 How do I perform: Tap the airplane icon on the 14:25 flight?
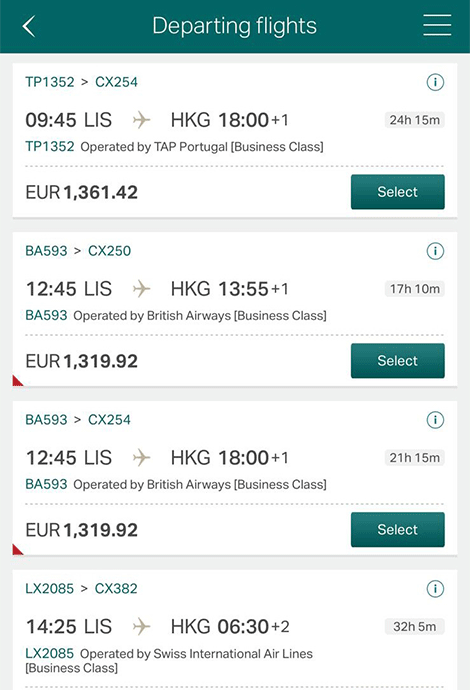[x=141, y=627]
